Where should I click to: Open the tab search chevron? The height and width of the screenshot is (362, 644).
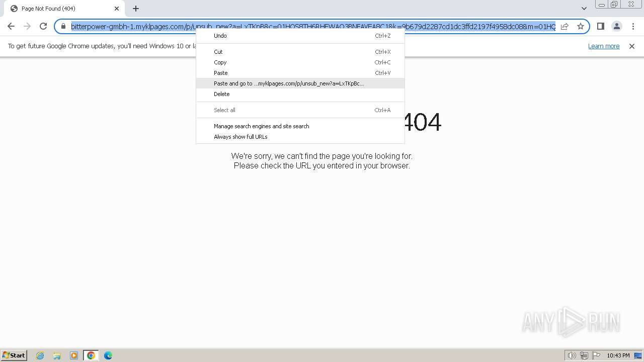[x=584, y=9]
